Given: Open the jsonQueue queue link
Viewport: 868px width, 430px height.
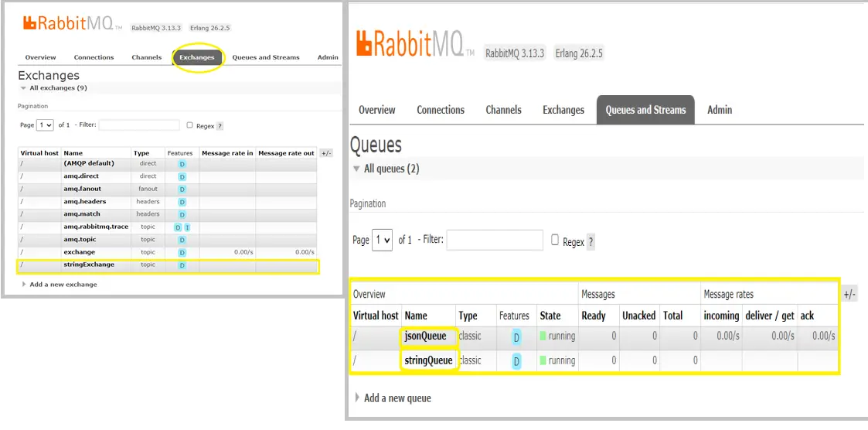Looking at the screenshot, I should 425,336.
